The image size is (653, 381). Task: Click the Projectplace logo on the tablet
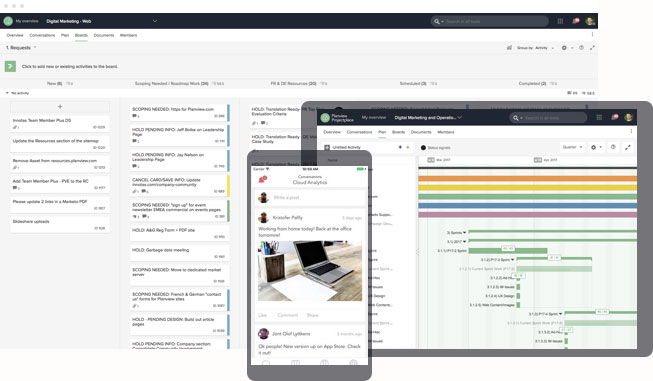pos(325,118)
